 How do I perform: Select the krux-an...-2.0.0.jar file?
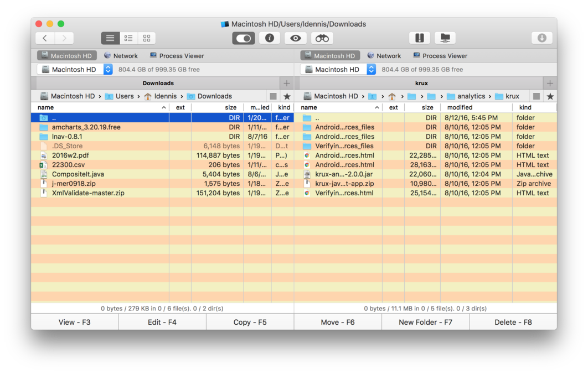click(x=426, y=174)
